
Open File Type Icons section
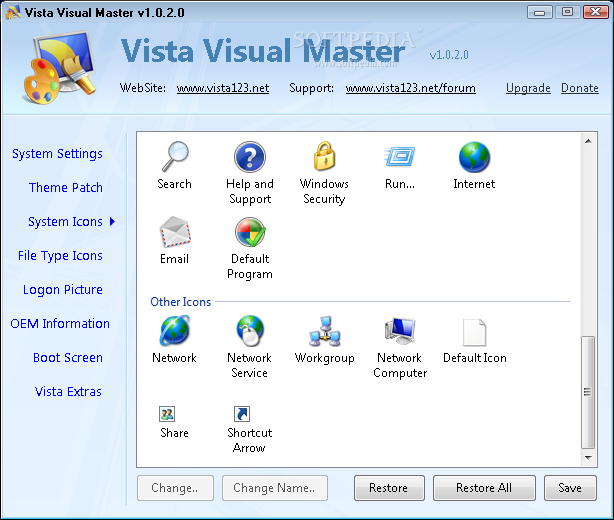60,256
